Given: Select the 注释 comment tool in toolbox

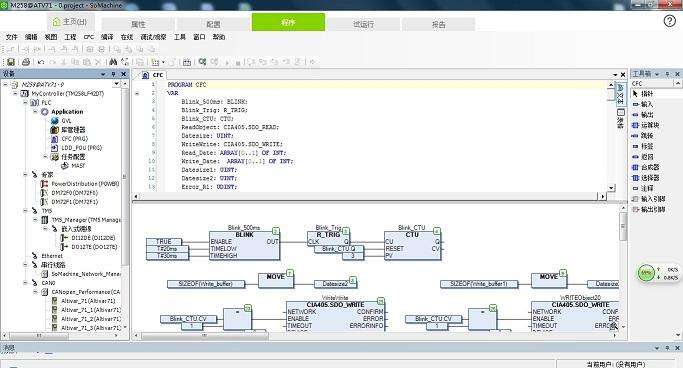Looking at the screenshot, I should (x=643, y=188).
